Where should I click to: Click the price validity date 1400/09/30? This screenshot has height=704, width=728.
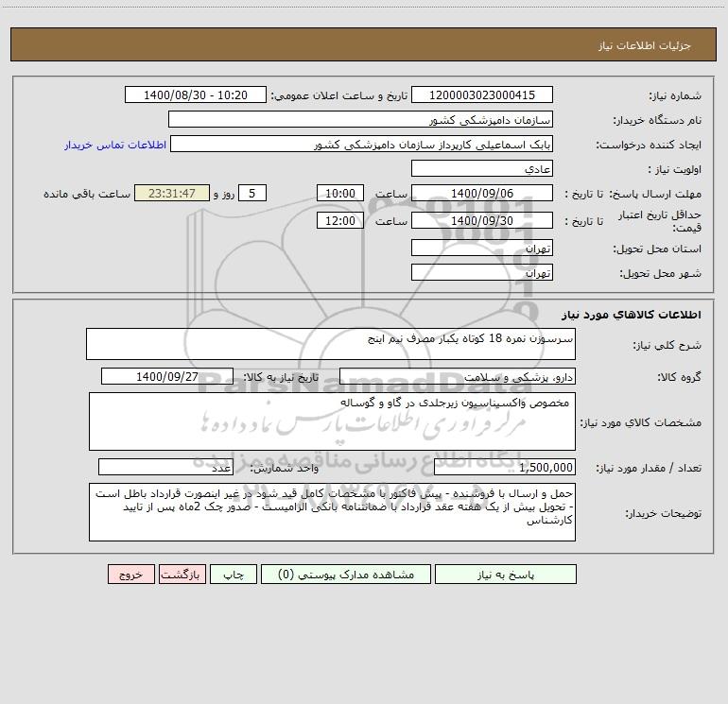coord(482,220)
